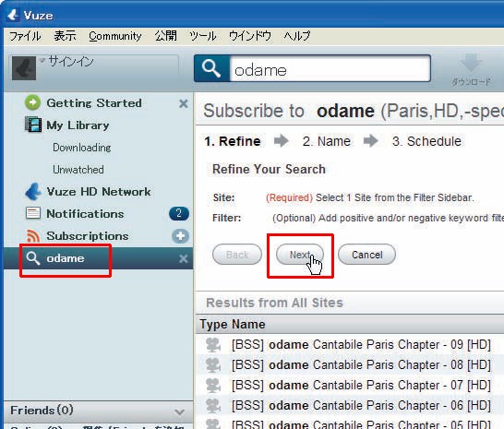Close the Getting Started entry
504x429 pixels.
point(183,103)
